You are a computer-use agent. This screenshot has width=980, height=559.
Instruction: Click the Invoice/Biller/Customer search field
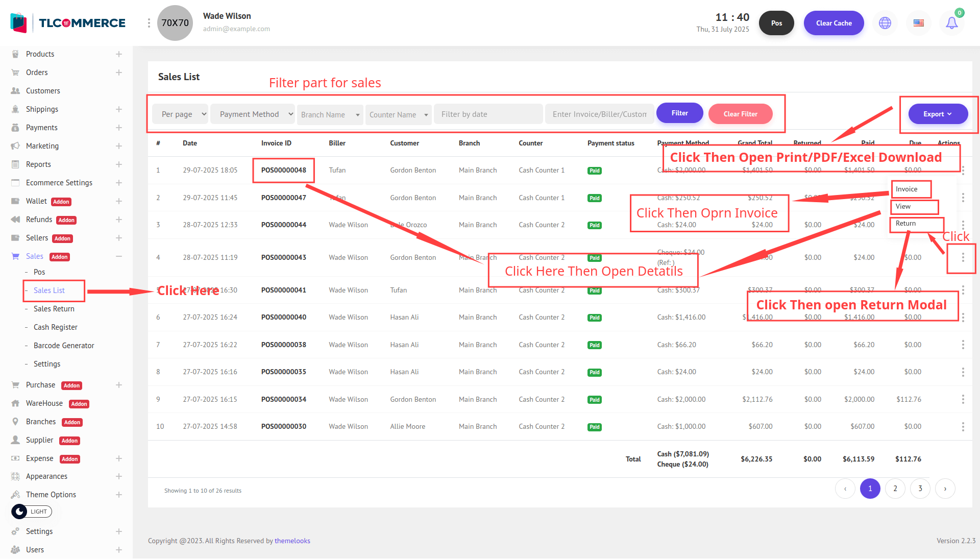tap(599, 114)
